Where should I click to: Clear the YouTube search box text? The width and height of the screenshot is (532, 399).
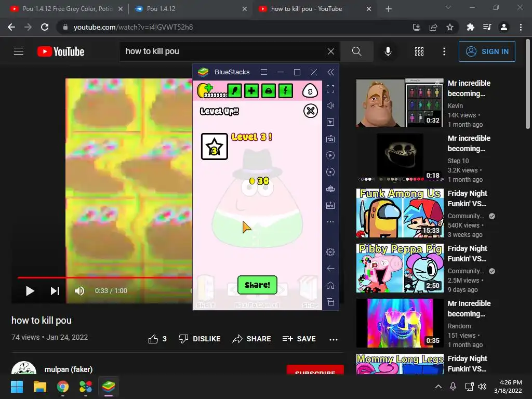[331, 51]
